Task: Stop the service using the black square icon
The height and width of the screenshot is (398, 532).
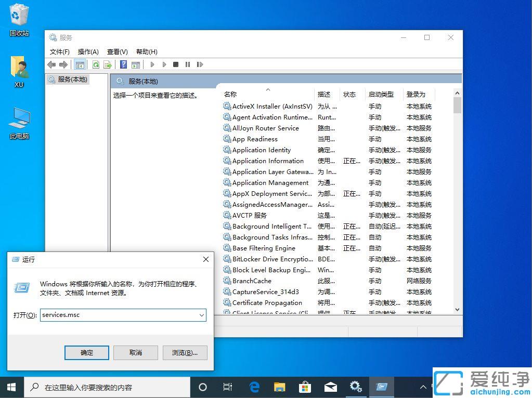Action: [x=176, y=64]
